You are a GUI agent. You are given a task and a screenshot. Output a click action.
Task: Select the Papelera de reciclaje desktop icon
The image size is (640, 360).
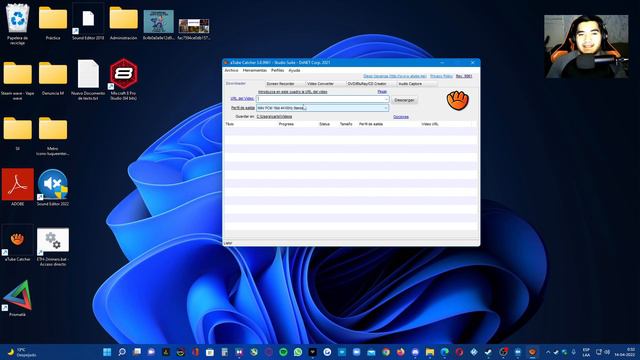(18, 24)
